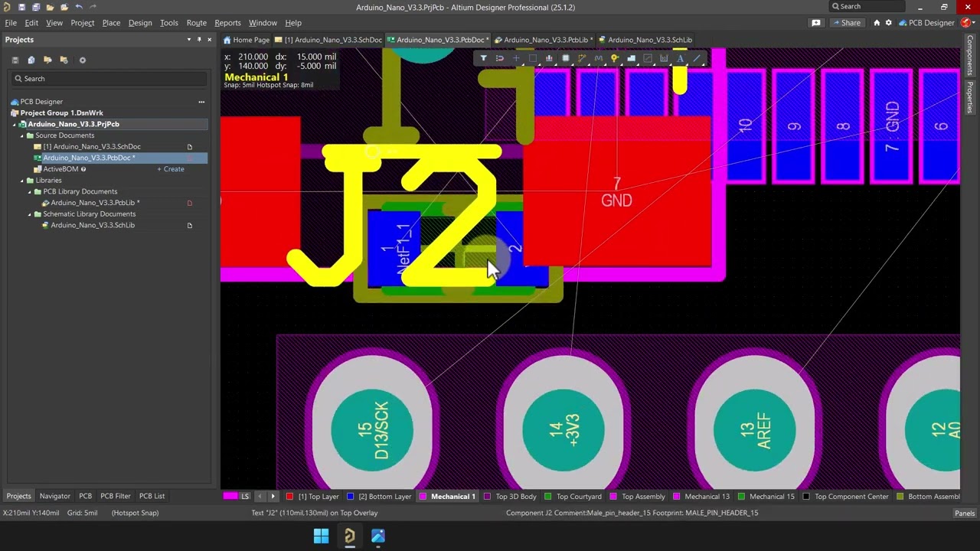The width and height of the screenshot is (980, 551).
Task: Collapse the Arduino_Nano_V3.3.PrjPcb project node
Action: coord(15,124)
